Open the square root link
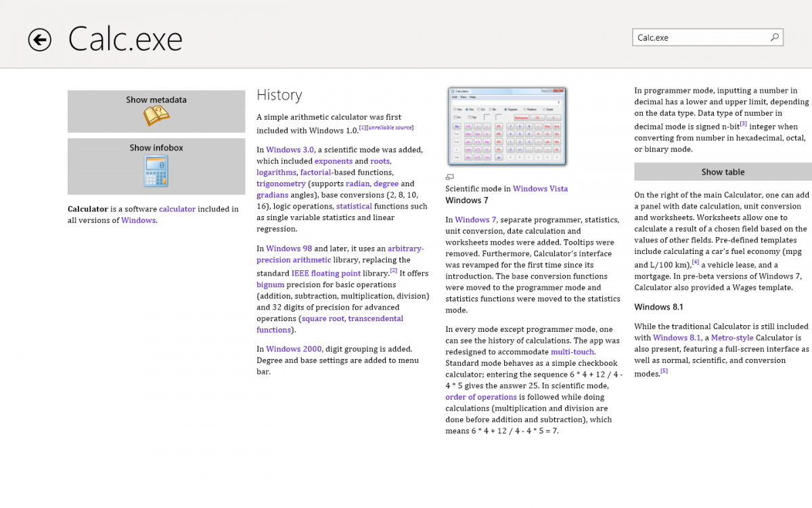This screenshot has width=812, height=508. 322,319
